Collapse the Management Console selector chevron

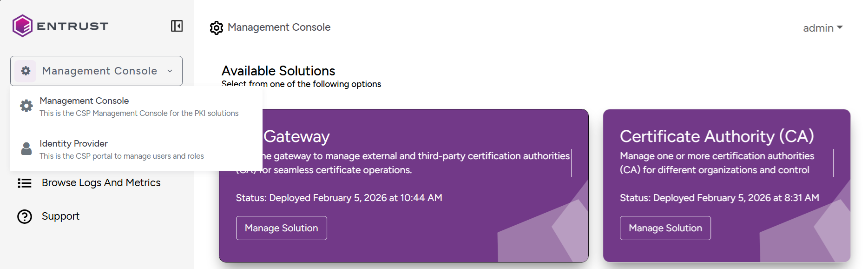(x=170, y=71)
